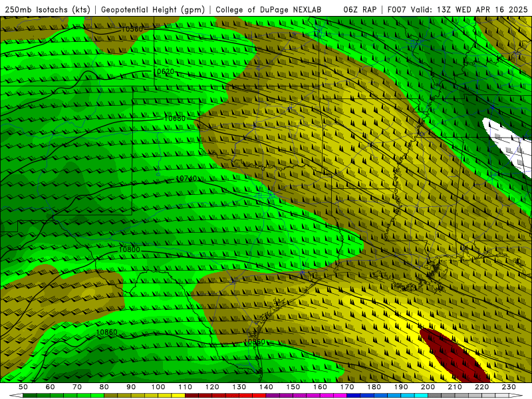Viewport: 532px width, 399px height.
Task: Click 'College of DuPage NEXLAB' label
Action: (x=269, y=10)
